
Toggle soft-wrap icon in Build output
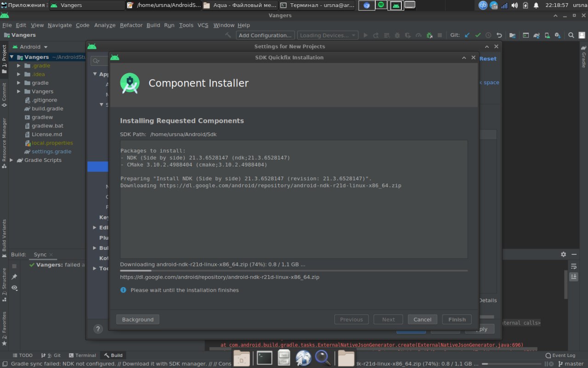pyautogui.click(x=574, y=266)
